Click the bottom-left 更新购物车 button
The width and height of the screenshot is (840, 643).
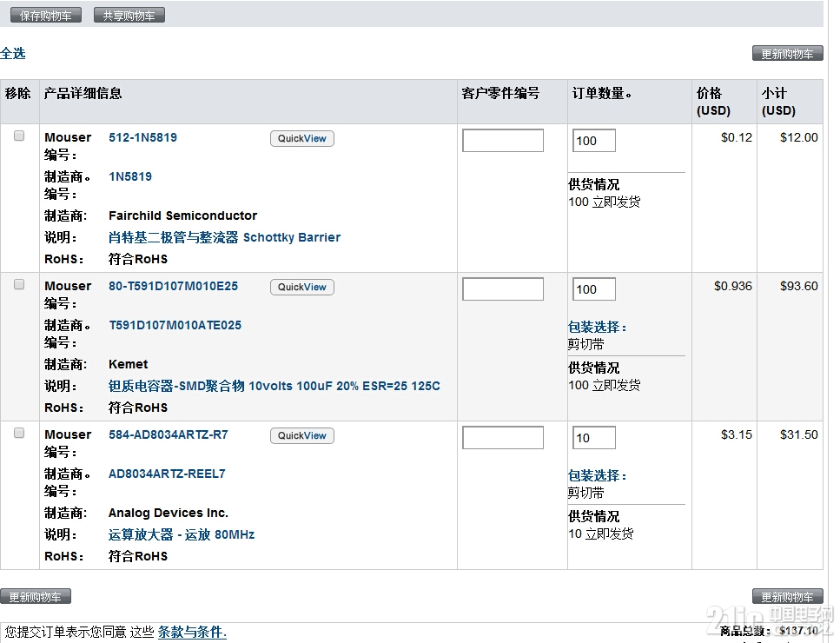[x=36, y=596]
